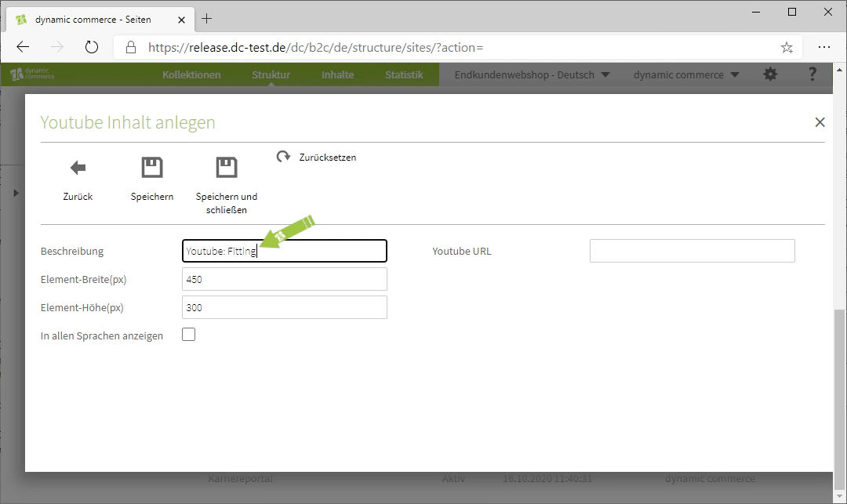Click the Element-Höhe(px) field

coord(284,307)
